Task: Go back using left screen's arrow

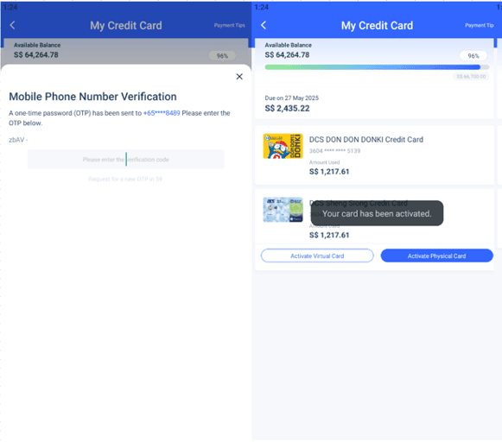Action: click(x=12, y=25)
